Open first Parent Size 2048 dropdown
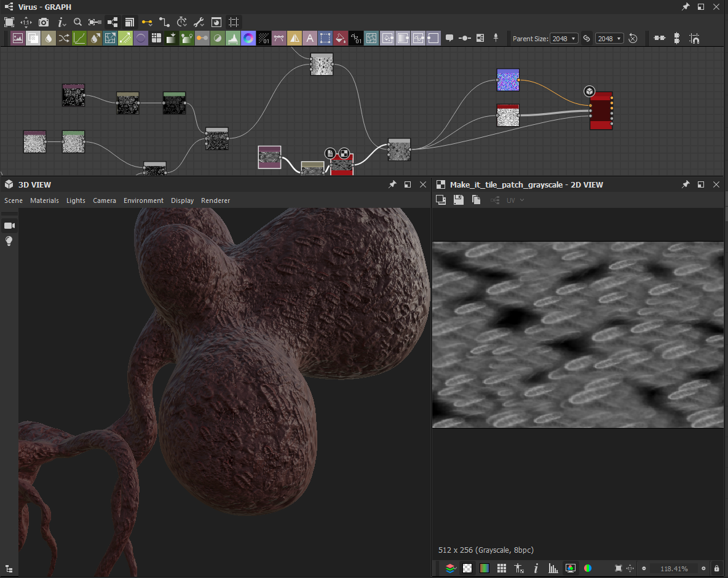 [x=564, y=38]
